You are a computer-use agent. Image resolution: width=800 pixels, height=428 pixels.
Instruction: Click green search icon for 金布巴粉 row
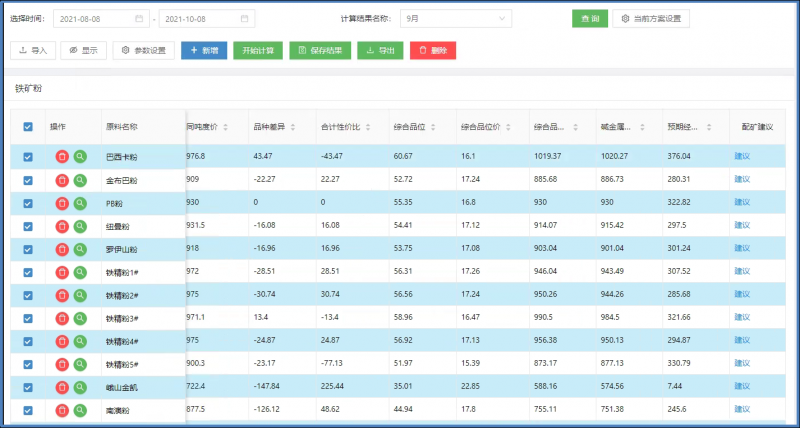(x=80, y=180)
